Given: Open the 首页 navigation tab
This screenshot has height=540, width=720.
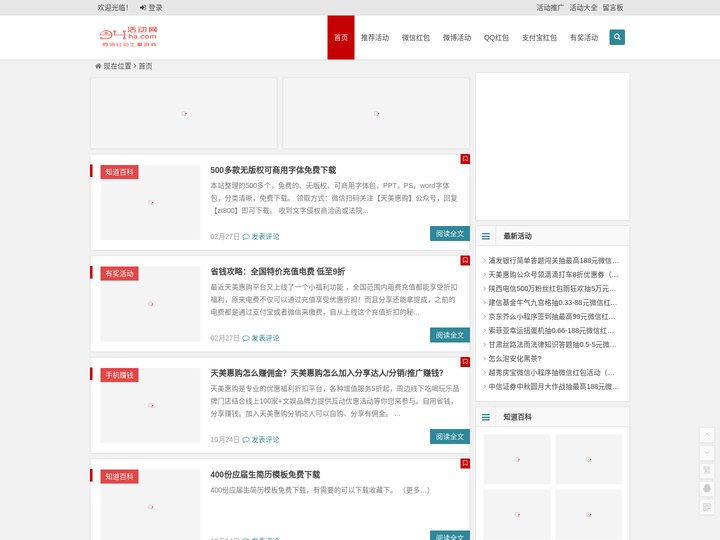Looking at the screenshot, I should pos(341,38).
